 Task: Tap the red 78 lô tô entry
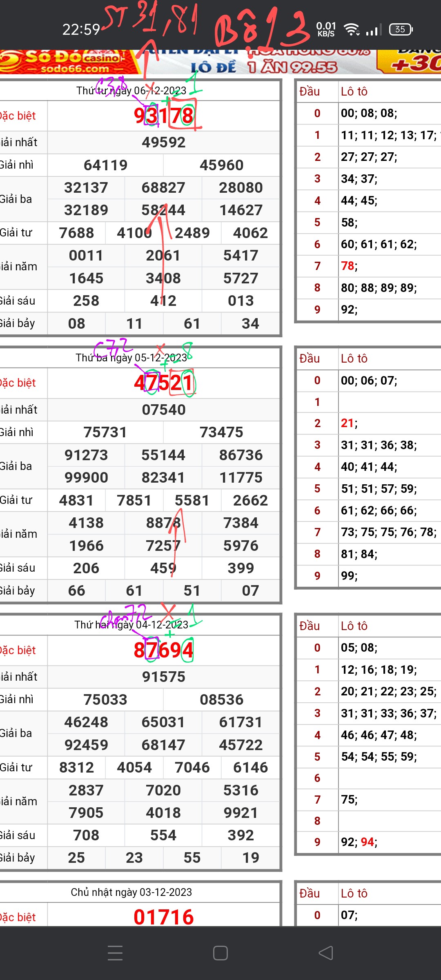(x=347, y=266)
